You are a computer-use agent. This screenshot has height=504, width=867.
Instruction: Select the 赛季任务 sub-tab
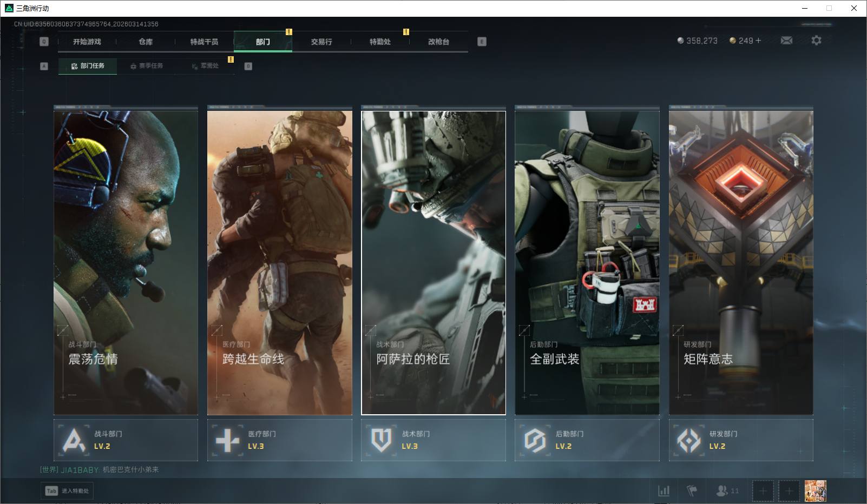coord(146,66)
